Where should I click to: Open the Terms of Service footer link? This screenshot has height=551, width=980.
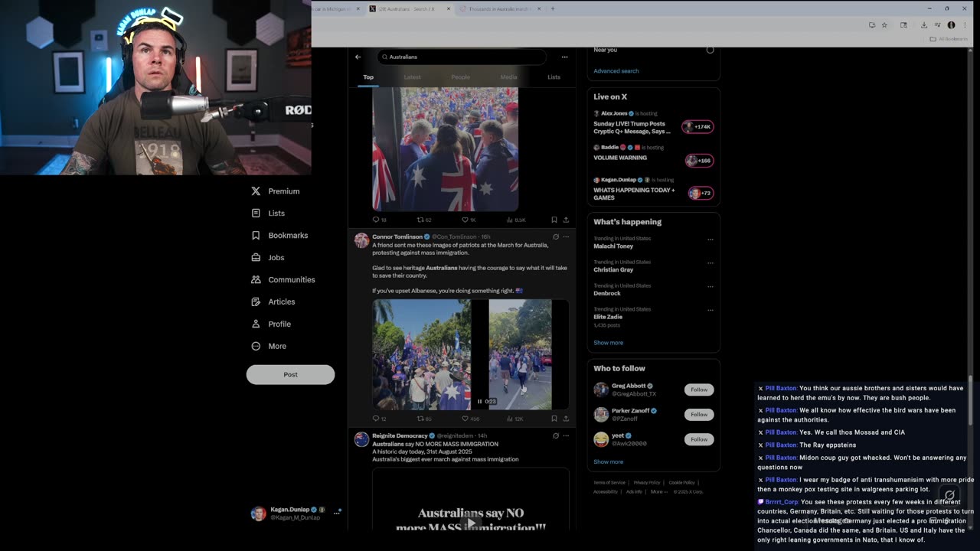609,483
